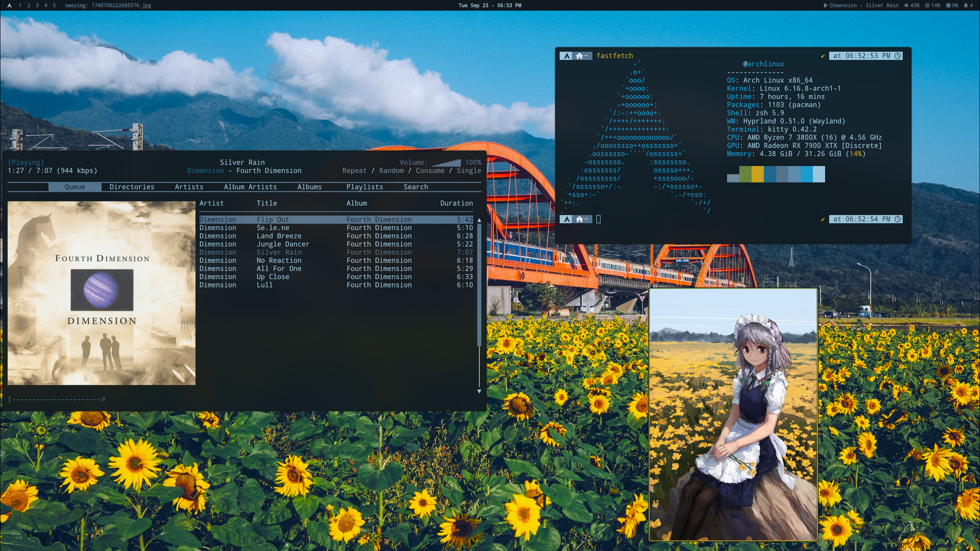Screen dimensions: 980x551
Task: Click the Arch logo in the top bar
Action: point(9,5)
